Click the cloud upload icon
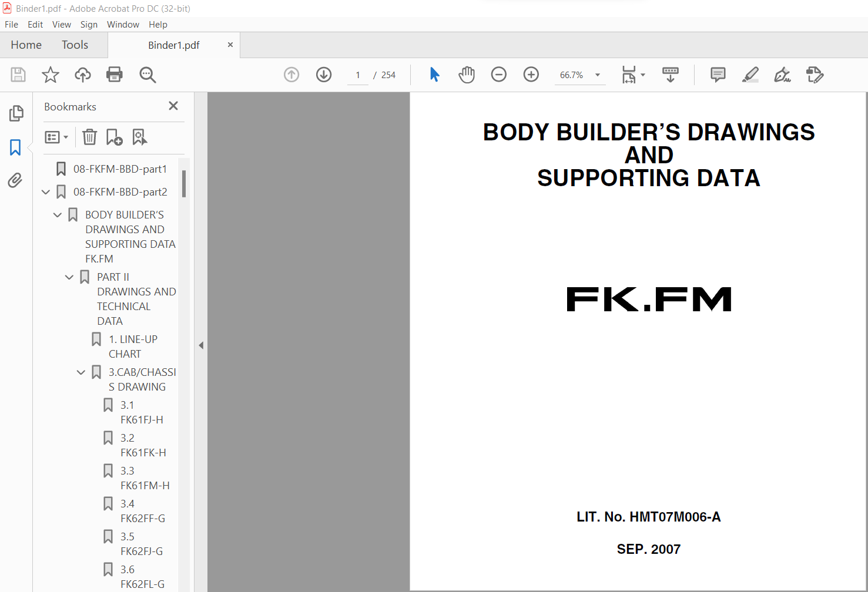Screen dimensions: 868x592 pyautogui.click(x=83, y=75)
